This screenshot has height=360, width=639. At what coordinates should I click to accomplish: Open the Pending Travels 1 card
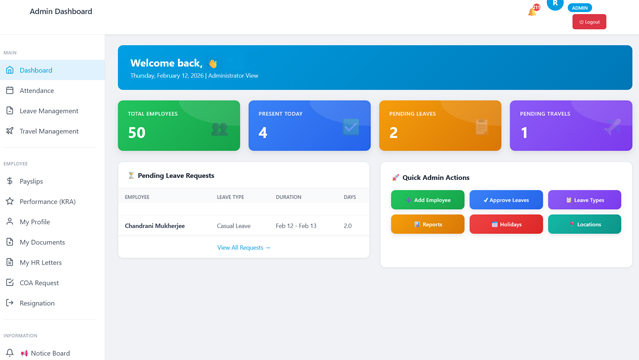pyautogui.click(x=571, y=126)
